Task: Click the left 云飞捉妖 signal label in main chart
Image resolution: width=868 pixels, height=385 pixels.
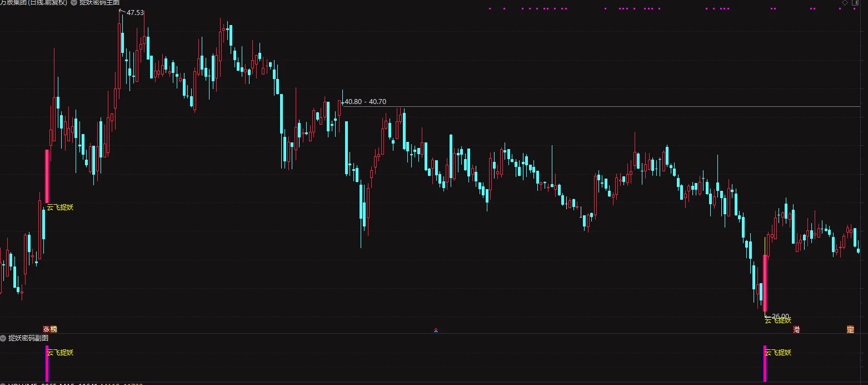Action: click(x=60, y=208)
